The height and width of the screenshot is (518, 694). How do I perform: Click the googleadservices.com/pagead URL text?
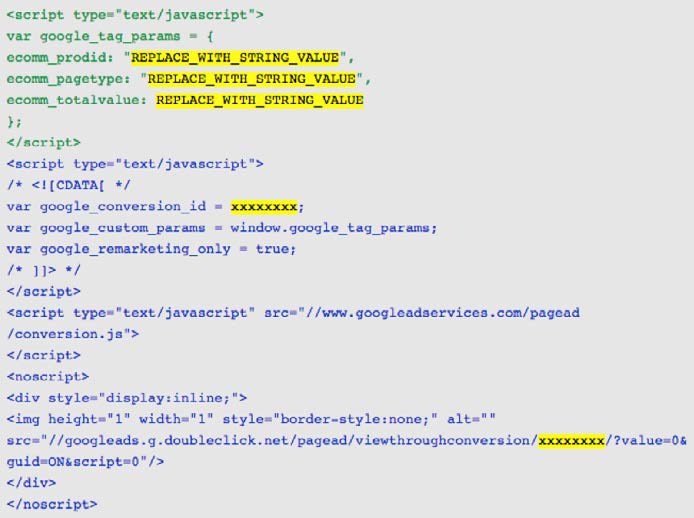[x=451, y=313]
